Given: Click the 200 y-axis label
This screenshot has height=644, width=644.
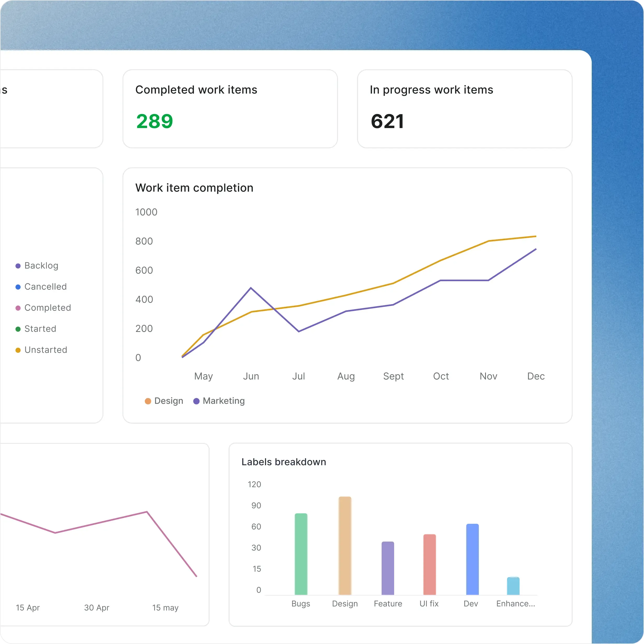Looking at the screenshot, I should 144,329.
